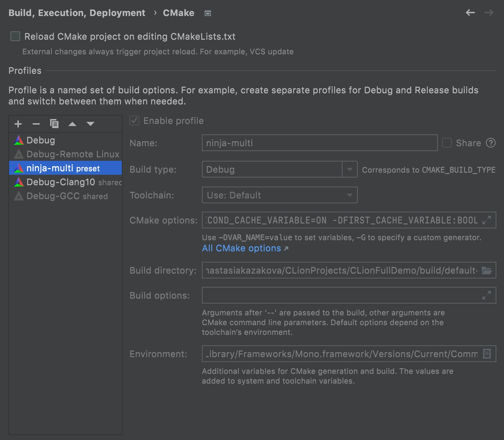Browse for build directory folder
504x440 pixels.
tap(487, 270)
